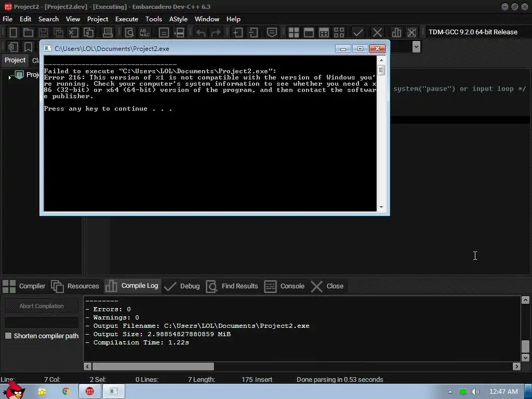Click the Close All files toolbar icon
Viewport: 532px width, 399px height.
pos(88,33)
